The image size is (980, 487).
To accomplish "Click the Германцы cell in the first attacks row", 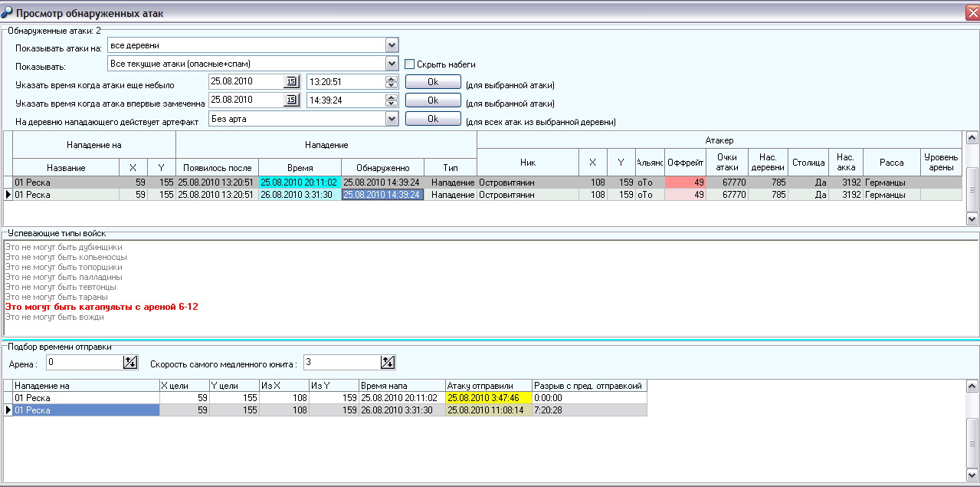I will [892, 183].
